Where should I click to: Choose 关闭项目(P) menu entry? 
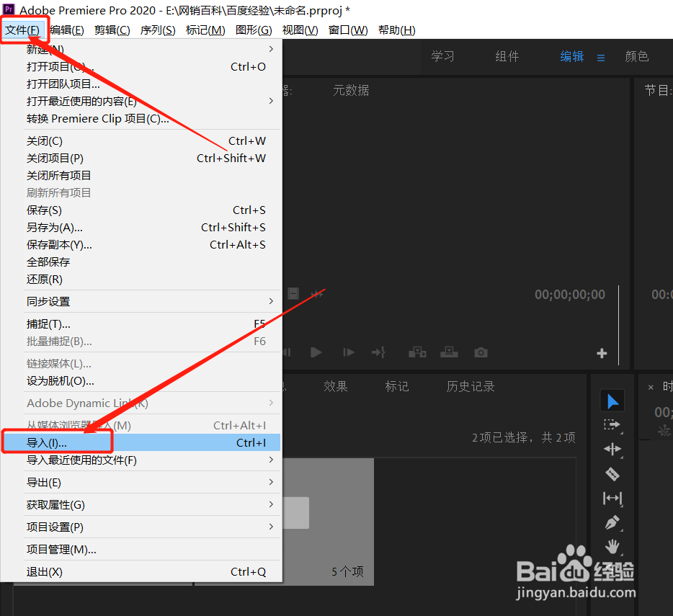coord(141,158)
